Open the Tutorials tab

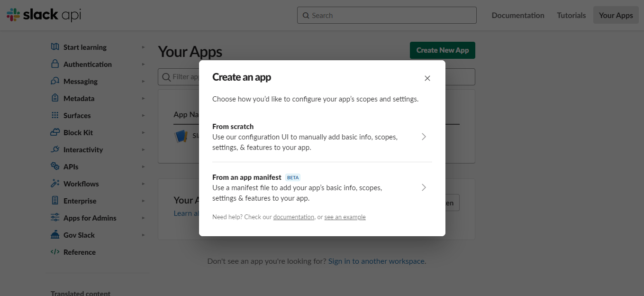[571, 15]
